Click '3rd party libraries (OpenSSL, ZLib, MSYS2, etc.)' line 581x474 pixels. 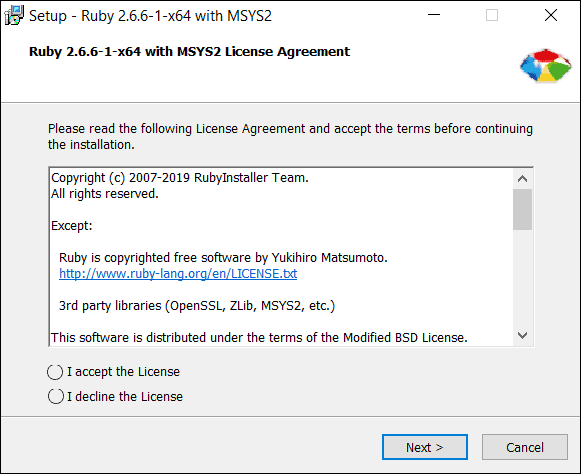tap(197, 306)
